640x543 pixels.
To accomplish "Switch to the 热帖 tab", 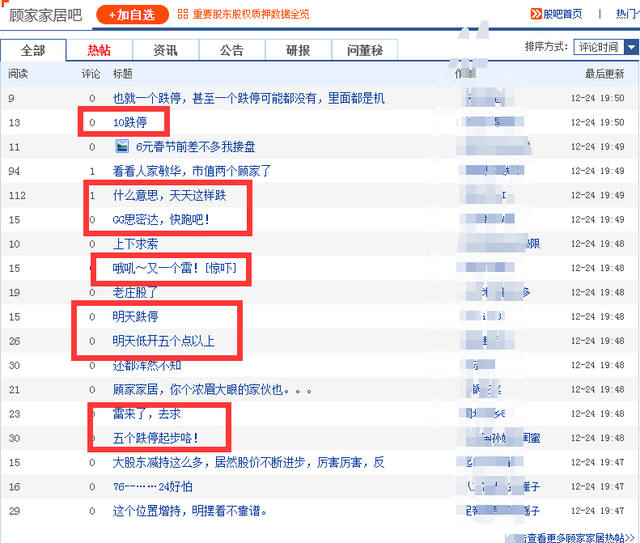I will click(x=99, y=50).
